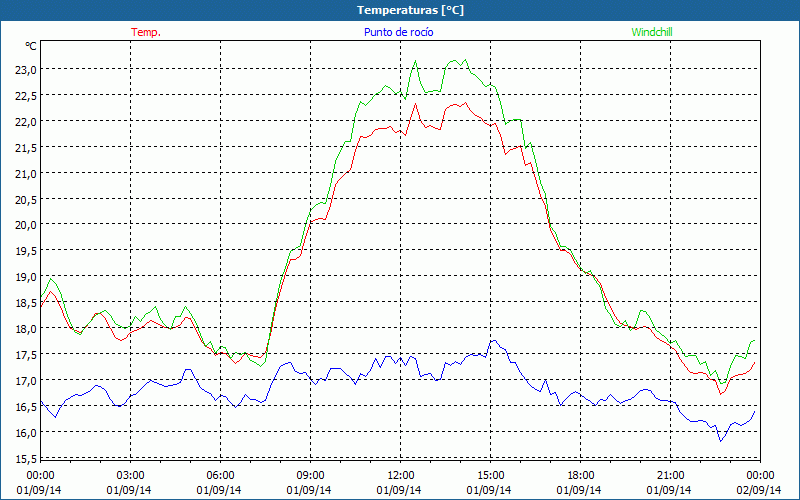
Task: Click the 20,0 y-axis value
Action: pos(26,225)
